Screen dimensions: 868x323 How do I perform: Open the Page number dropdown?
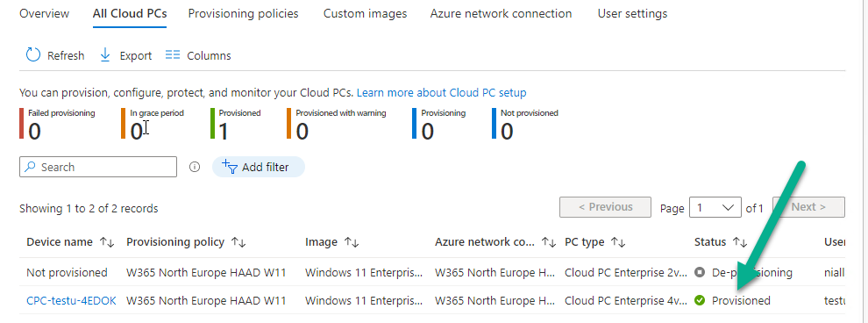(715, 208)
